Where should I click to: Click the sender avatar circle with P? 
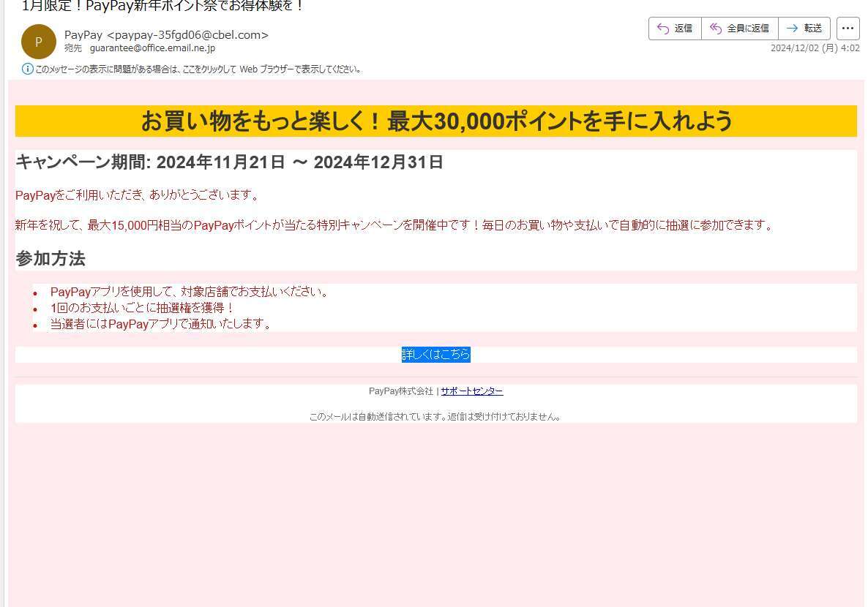click(x=39, y=42)
